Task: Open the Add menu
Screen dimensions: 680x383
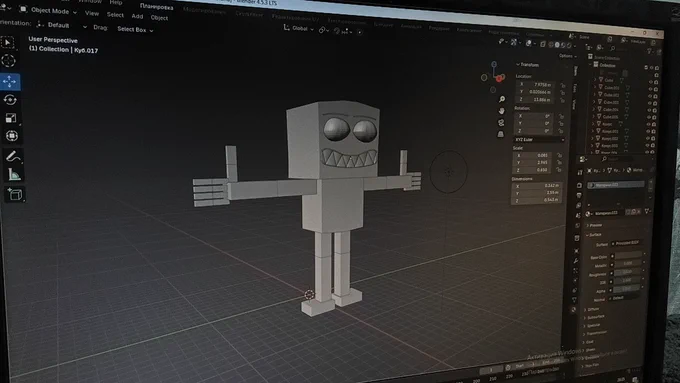Action: [137, 16]
